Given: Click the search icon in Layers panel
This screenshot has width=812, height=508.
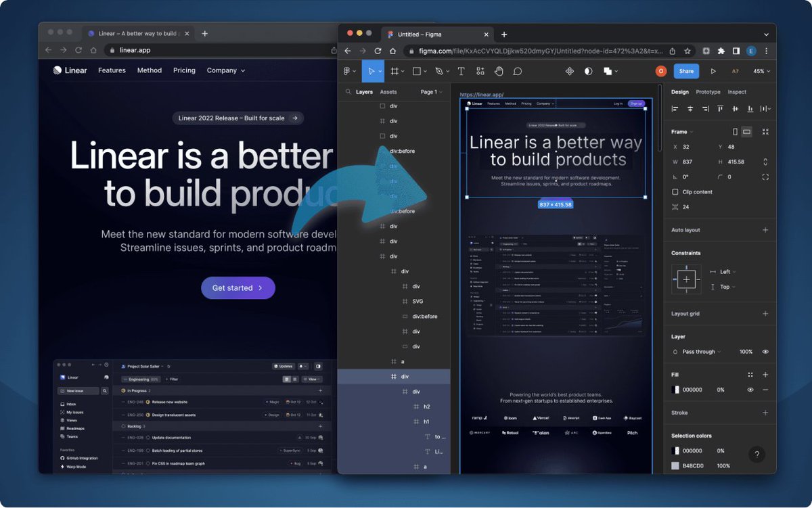Looking at the screenshot, I should [x=348, y=92].
